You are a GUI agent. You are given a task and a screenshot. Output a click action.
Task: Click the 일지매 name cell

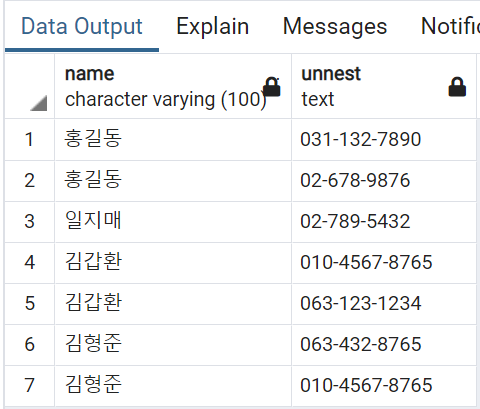coord(173,222)
